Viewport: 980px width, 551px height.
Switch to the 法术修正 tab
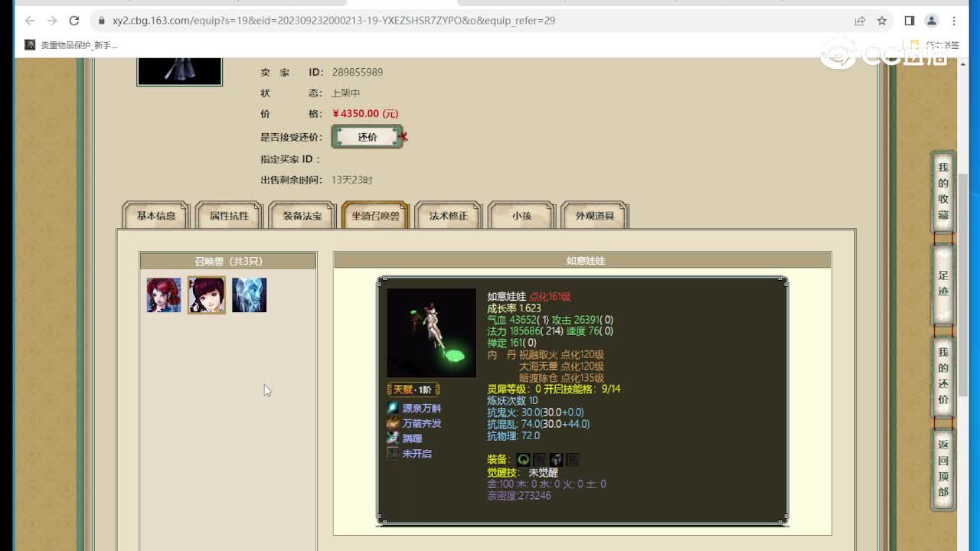tap(449, 216)
